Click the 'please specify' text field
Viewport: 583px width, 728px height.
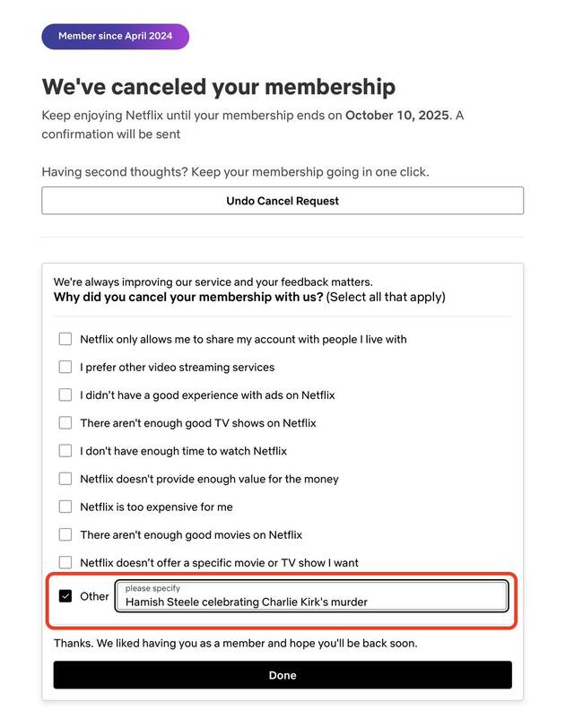coord(311,597)
